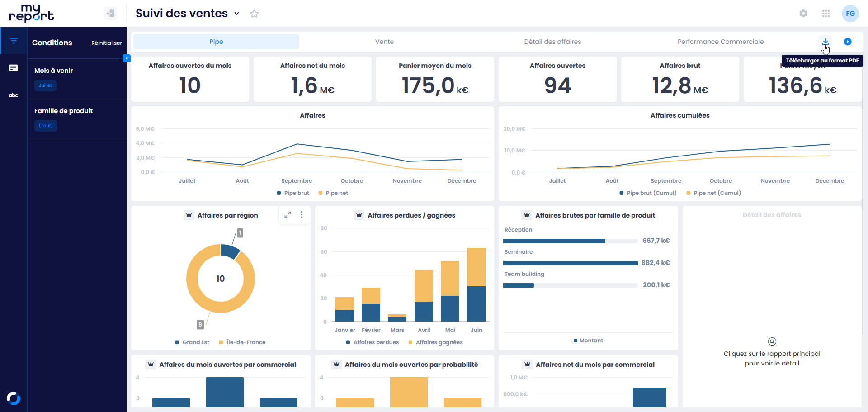Open the apps grid menu

pos(826,14)
